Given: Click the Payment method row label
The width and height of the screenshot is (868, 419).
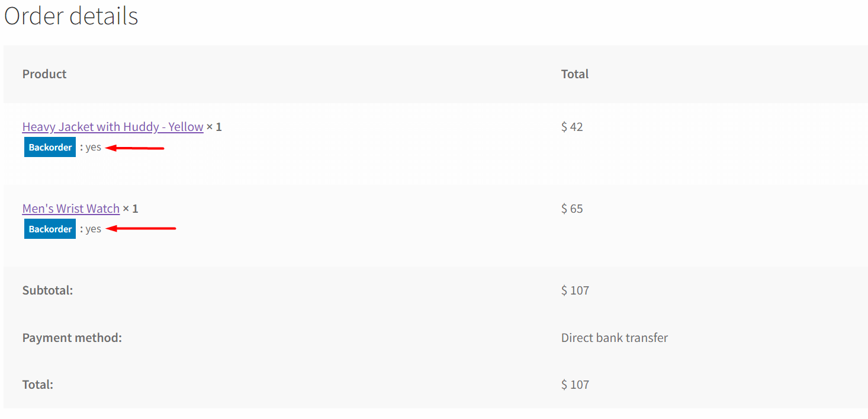Looking at the screenshot, I should coord(72,337).
